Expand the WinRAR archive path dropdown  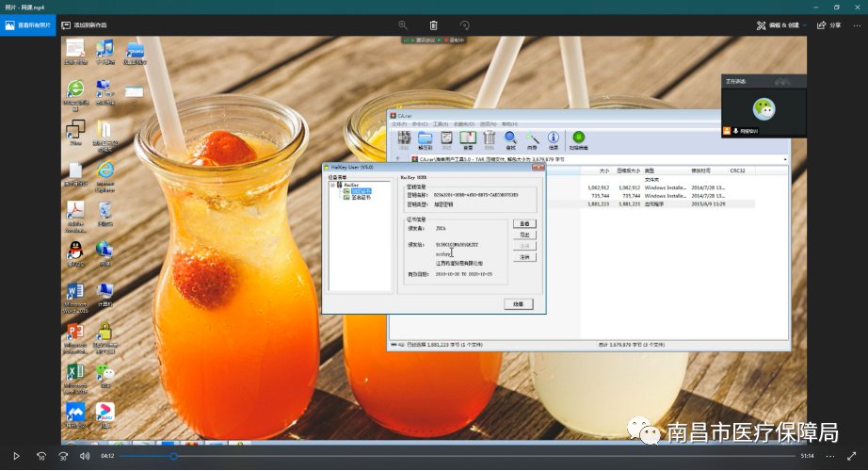tap(784, 160)
